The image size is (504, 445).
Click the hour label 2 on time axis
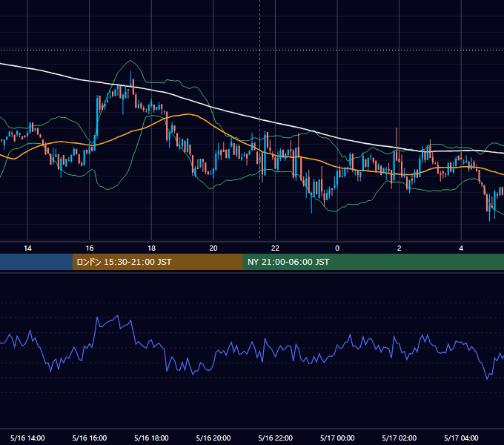[x=399, y=248]
